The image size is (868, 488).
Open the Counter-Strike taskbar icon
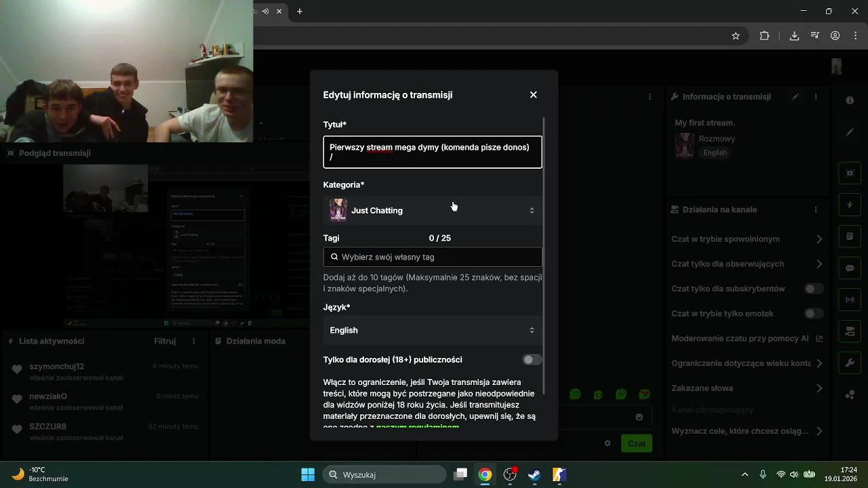[559, 474]
